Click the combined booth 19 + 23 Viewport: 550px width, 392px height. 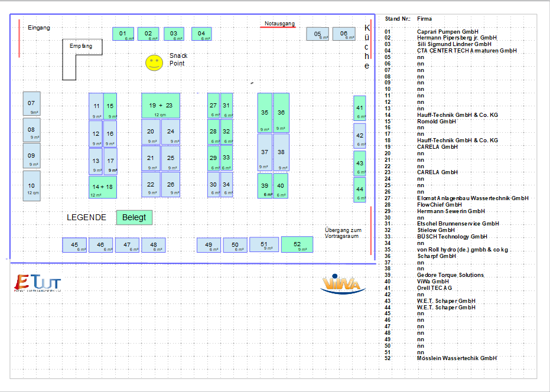coord(161,106)
